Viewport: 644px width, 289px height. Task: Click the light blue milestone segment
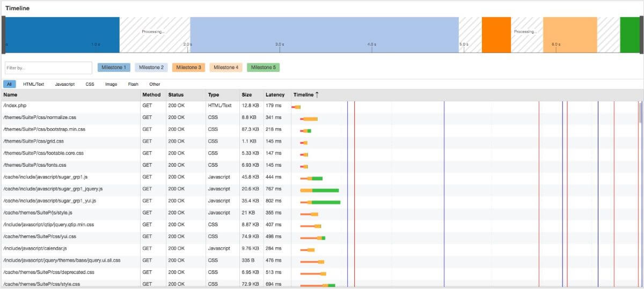[324, 35]
